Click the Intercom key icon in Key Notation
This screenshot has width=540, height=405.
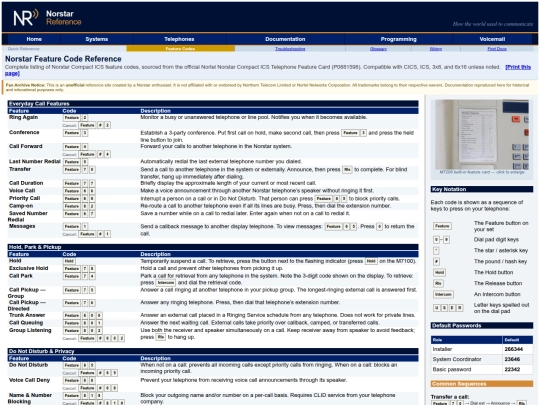[443, 294]
